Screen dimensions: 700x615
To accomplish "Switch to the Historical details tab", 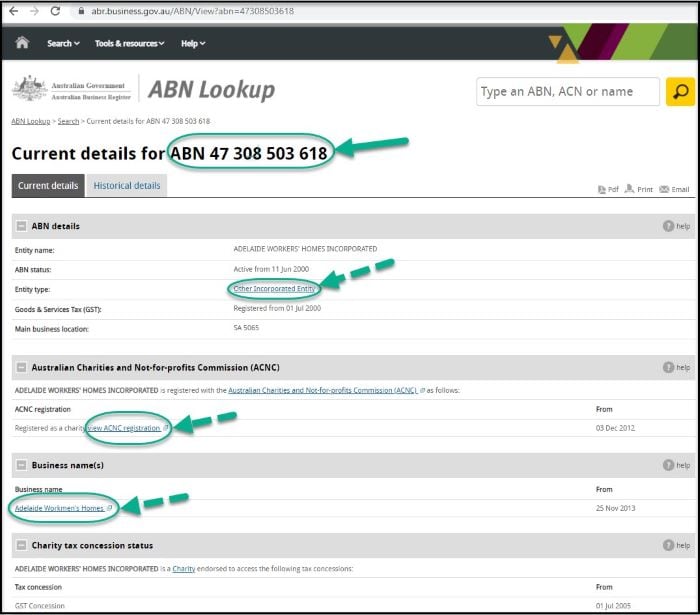I will pyautogui.click(x=127, y=186).
